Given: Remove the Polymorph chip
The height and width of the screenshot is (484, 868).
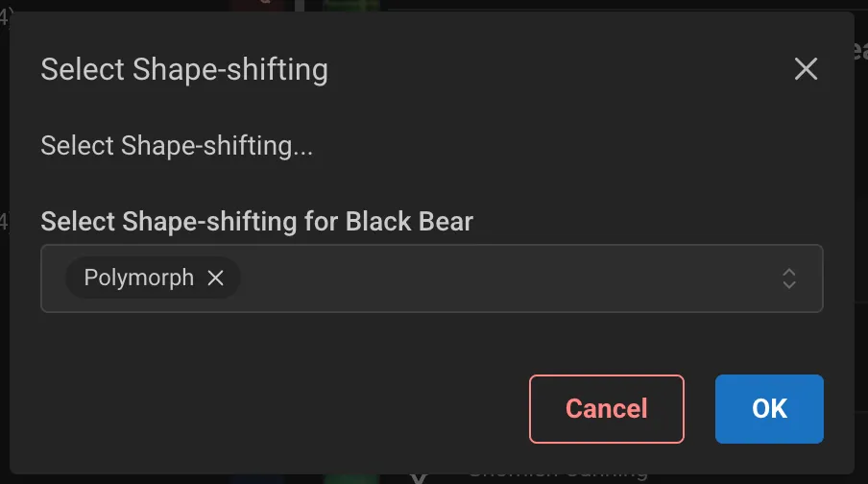Looking at the screenshot, I should click(216, 278).
